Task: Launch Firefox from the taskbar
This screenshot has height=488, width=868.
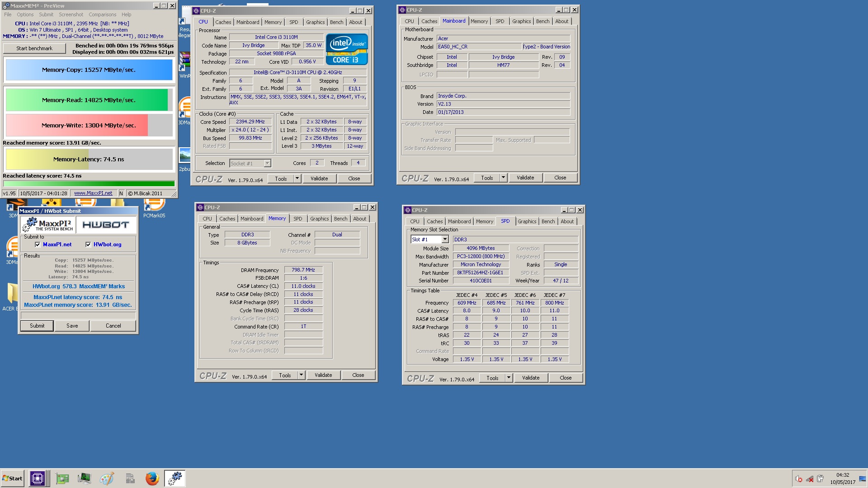Action: click(x=152, y=479)
